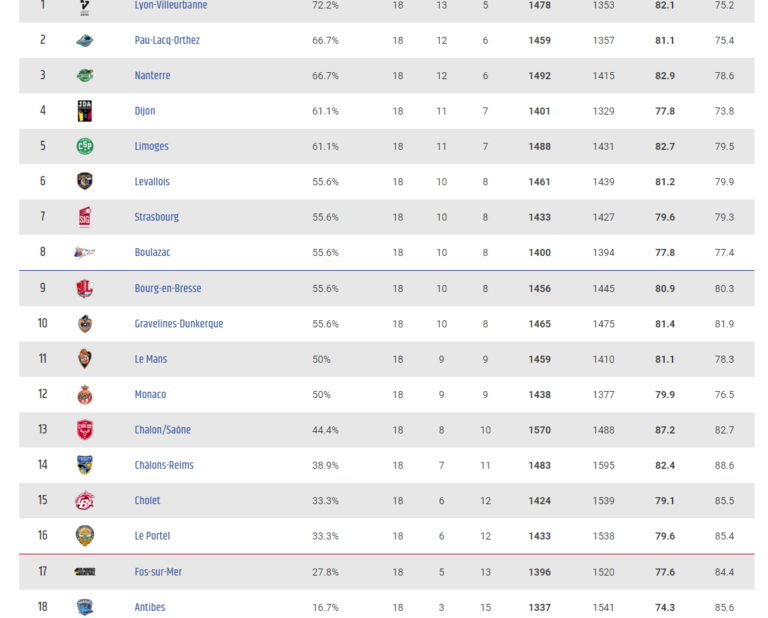The width and height of the screenshot is (768, 618).
Task: Click the Monaco team logo
Action: point(85,395)
